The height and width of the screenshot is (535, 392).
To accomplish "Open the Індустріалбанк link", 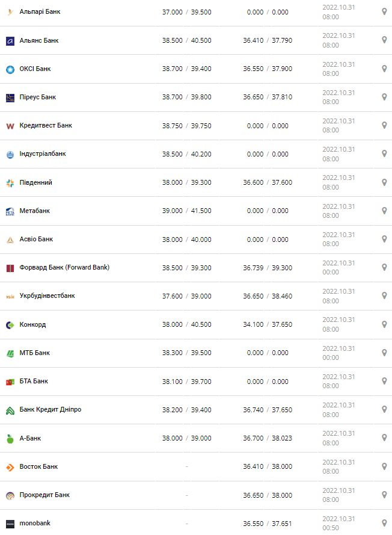I will point(43,154).
